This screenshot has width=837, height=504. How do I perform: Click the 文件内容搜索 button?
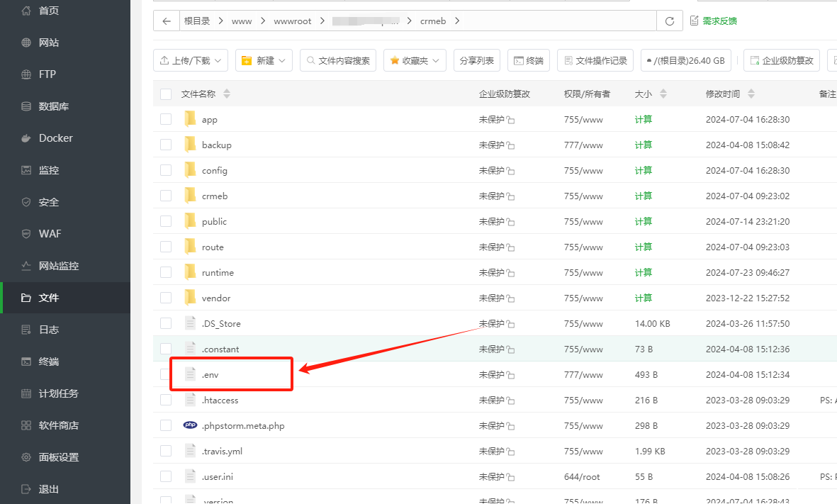tap(338, 61)
